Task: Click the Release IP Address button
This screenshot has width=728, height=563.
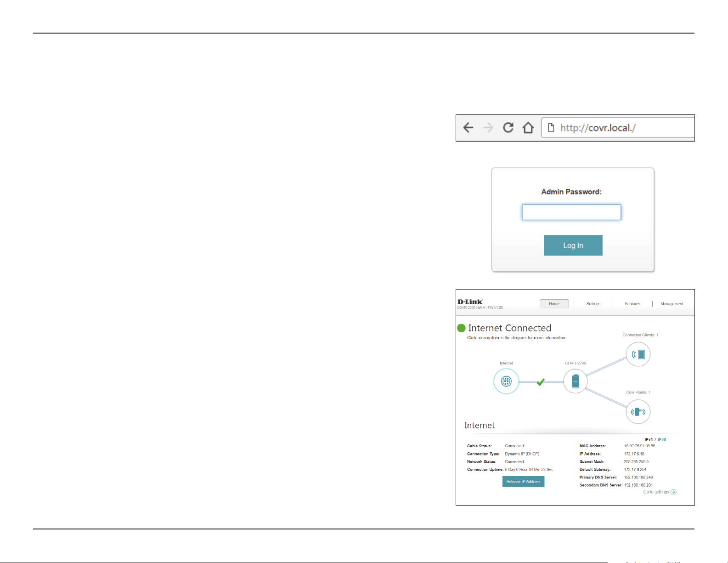Action: (x=523, y=481)
